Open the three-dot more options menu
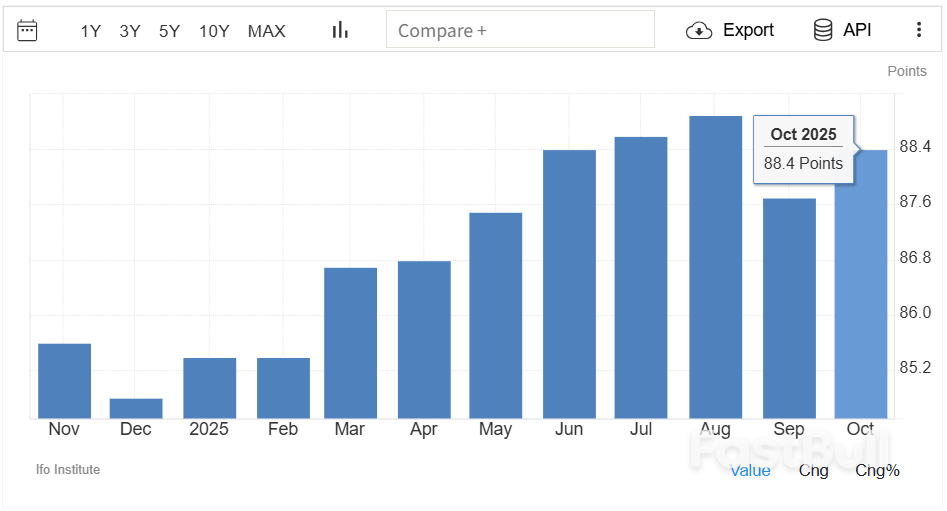Viewport: 947px width, 511px height. 919,30
